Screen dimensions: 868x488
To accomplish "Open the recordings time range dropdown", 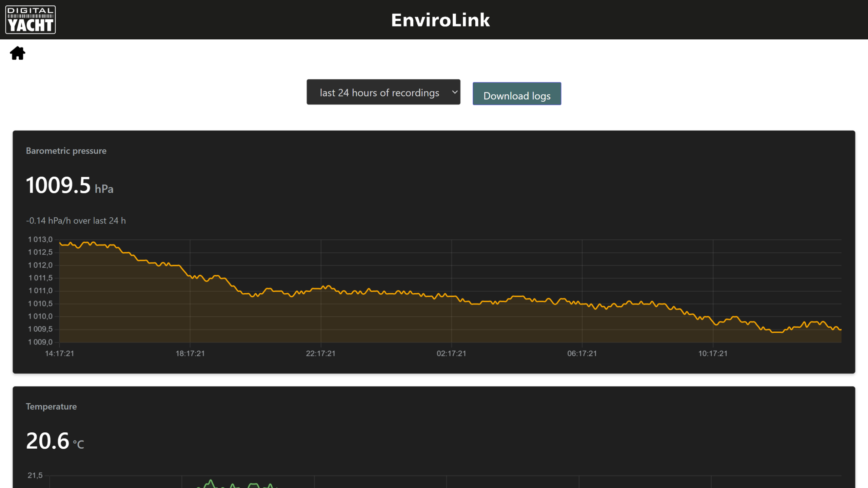I will (x=379, y=92).
